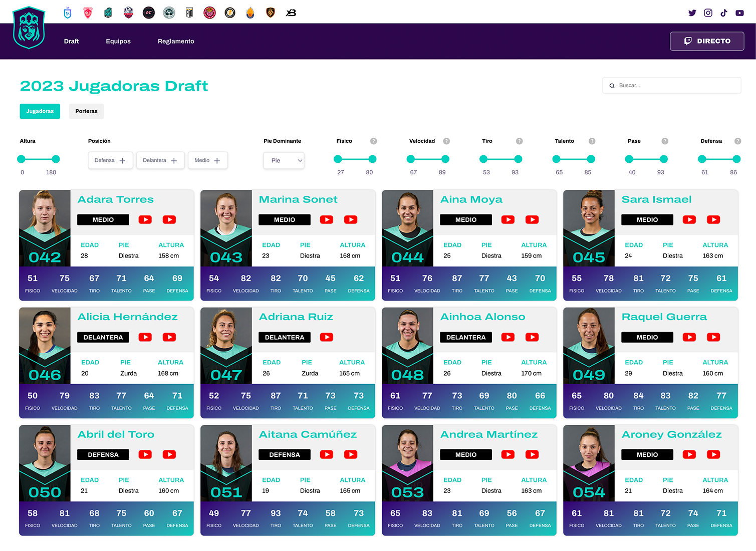
Task: Play Andrea Martínez first YouTube video
Action: [508, 454]
